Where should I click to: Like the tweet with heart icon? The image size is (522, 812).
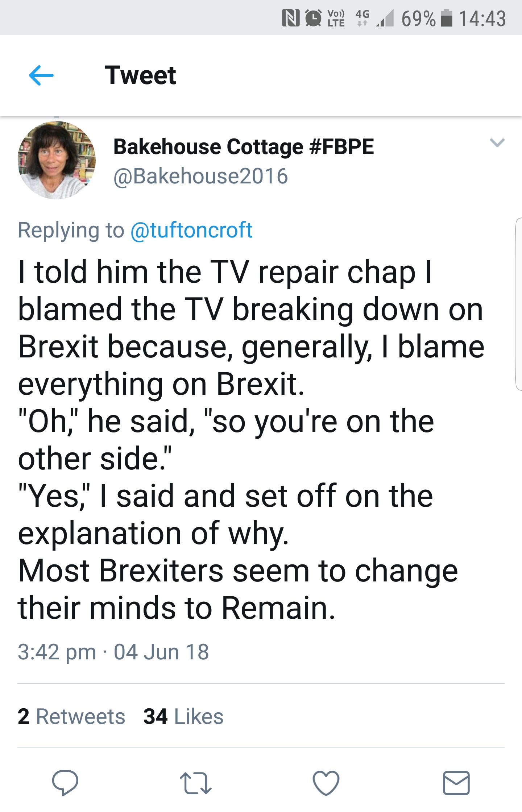click(x=326, y=783)
